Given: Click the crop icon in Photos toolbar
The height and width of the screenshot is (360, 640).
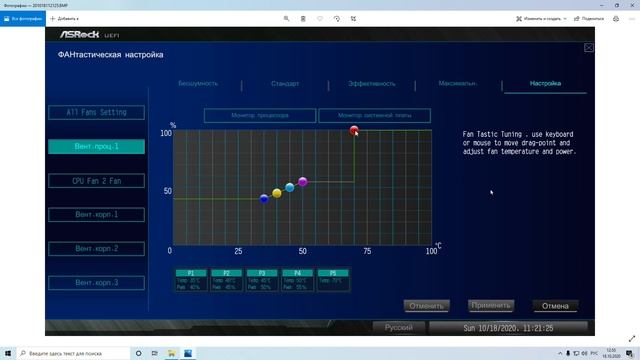Looking at the screenshot, I should (353, 19).
